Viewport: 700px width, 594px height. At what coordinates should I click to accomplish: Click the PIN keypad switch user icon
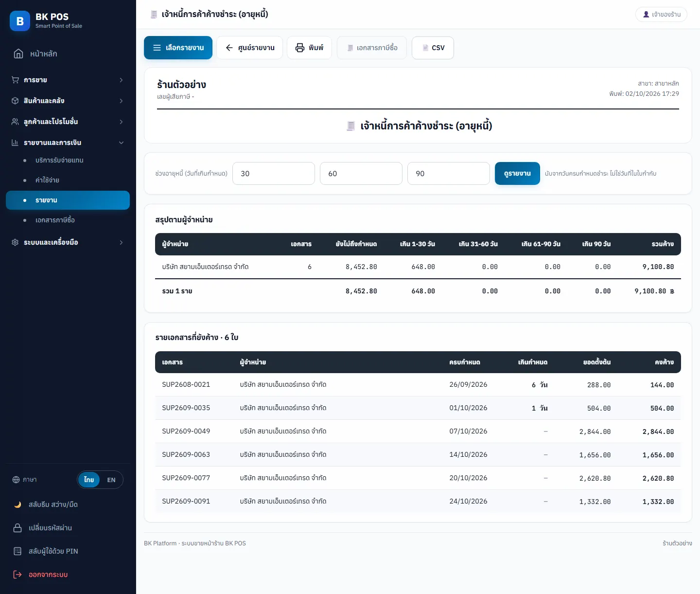pos(17,551)
